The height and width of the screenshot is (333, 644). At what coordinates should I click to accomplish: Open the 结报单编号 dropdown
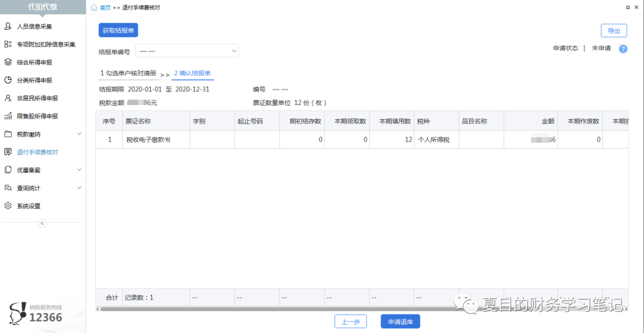point(187,51)
